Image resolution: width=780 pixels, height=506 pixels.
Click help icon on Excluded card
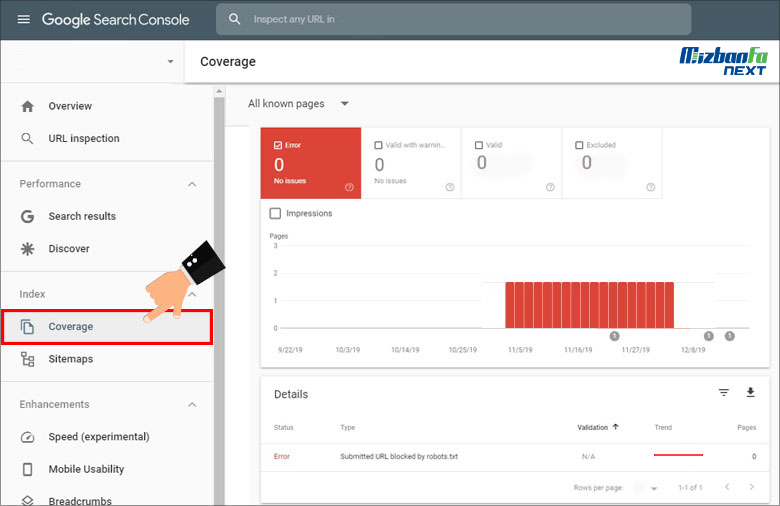(x=650, y=187)
